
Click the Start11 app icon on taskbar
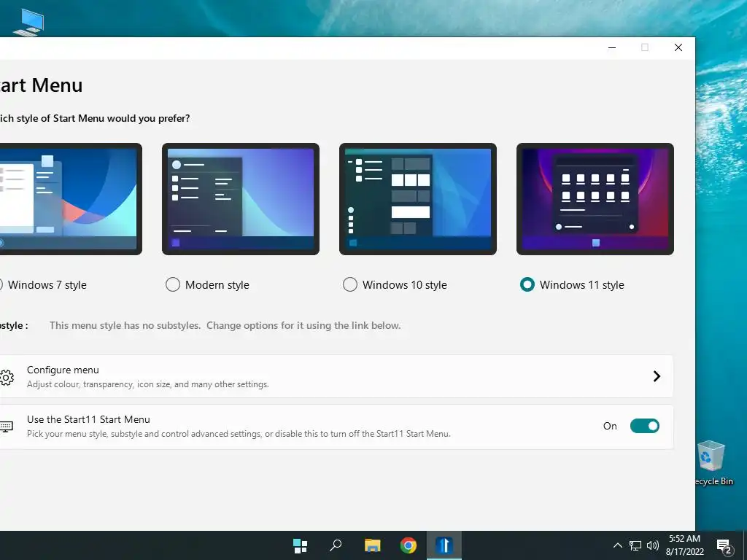pyautogui.click(x=444, y=545)
